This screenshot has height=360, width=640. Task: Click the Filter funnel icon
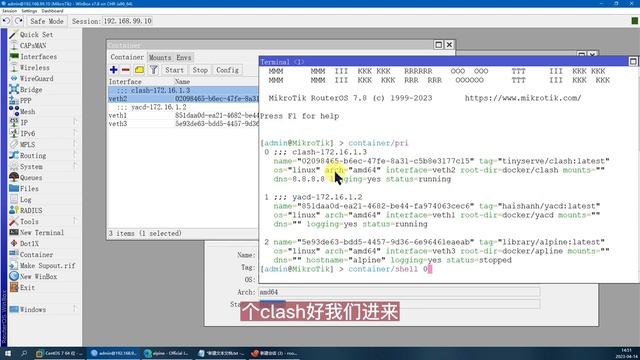pyautogui.click(x=153, y=70)
